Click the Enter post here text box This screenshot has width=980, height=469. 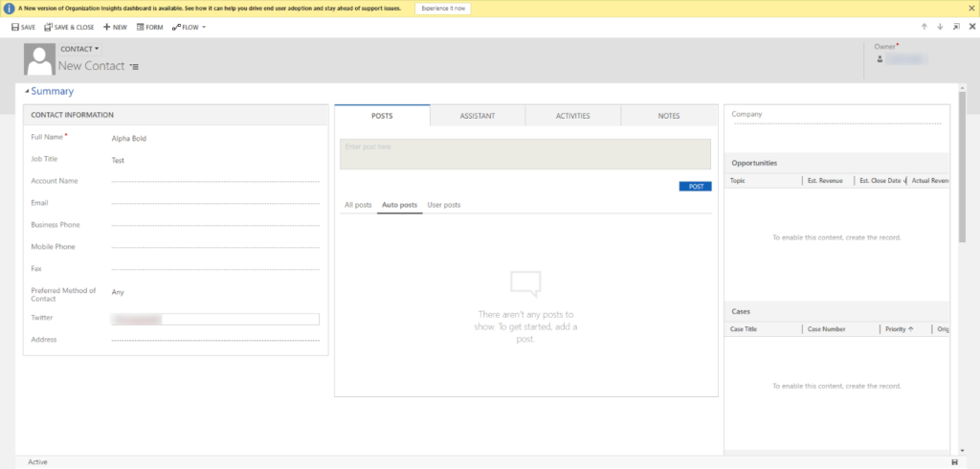[525, 154]
